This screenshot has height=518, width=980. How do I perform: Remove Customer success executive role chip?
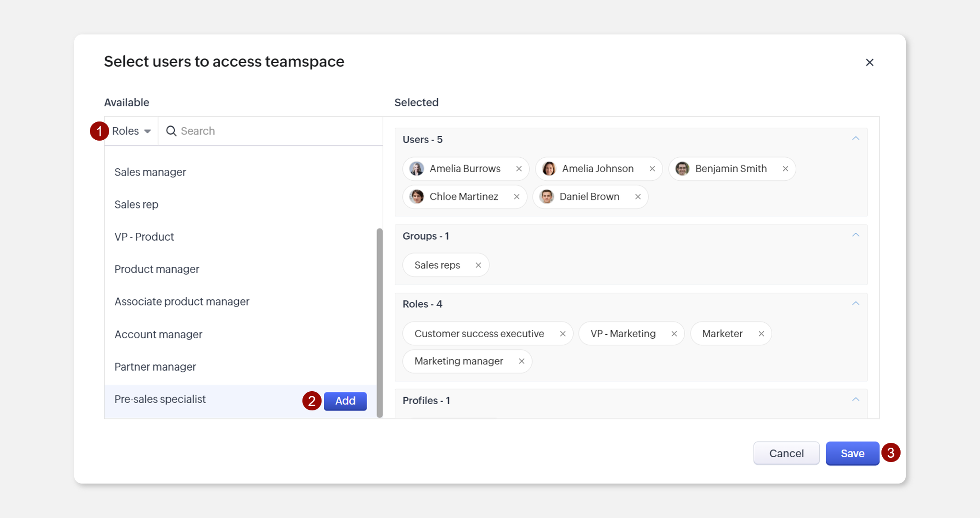click(x=563, y=334)
